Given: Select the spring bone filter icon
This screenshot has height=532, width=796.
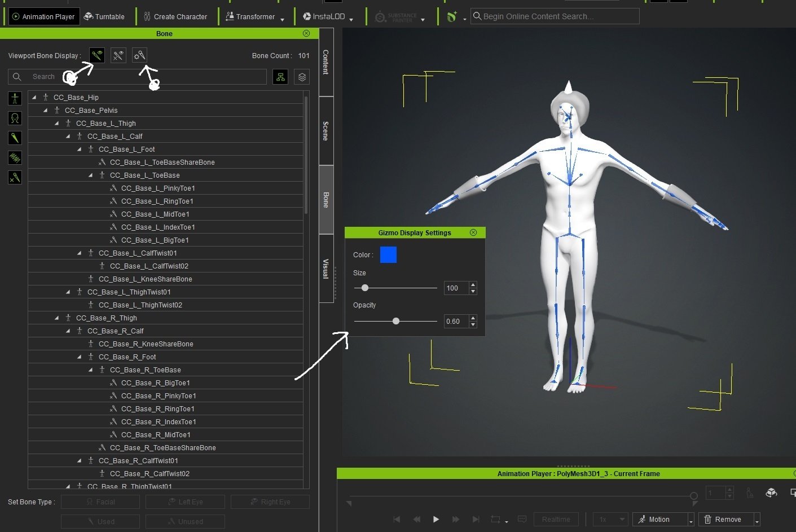Looking at the screenshot, I should point(15,157).
